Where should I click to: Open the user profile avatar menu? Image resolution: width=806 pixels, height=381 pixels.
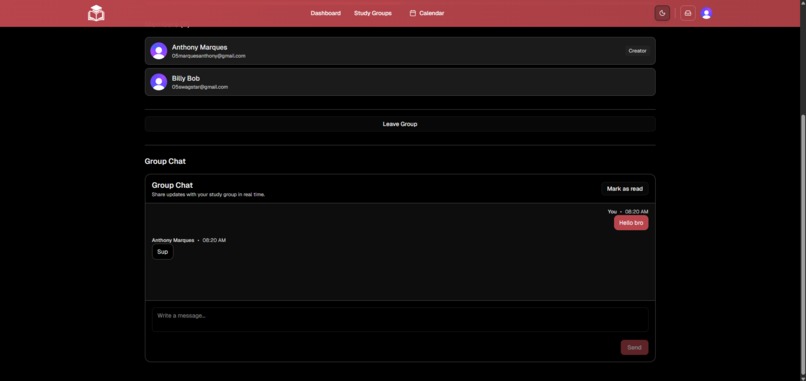pos(706,13)
